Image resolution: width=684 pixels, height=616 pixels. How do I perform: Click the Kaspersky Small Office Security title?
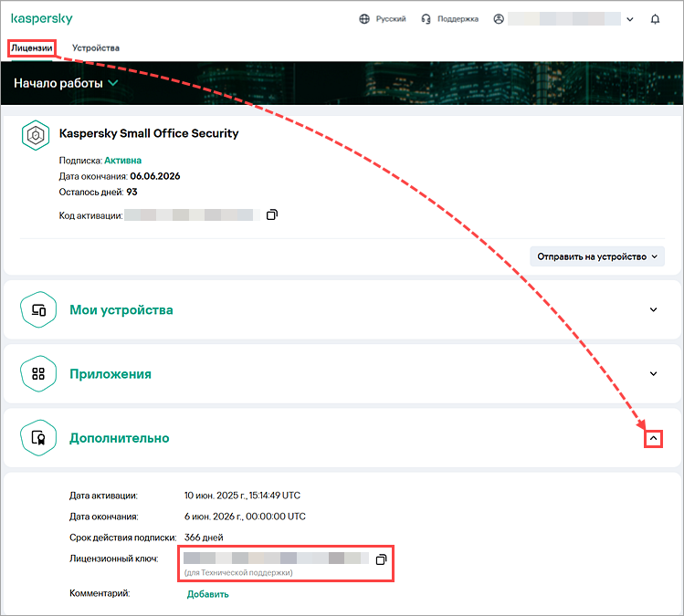point(149,133)
